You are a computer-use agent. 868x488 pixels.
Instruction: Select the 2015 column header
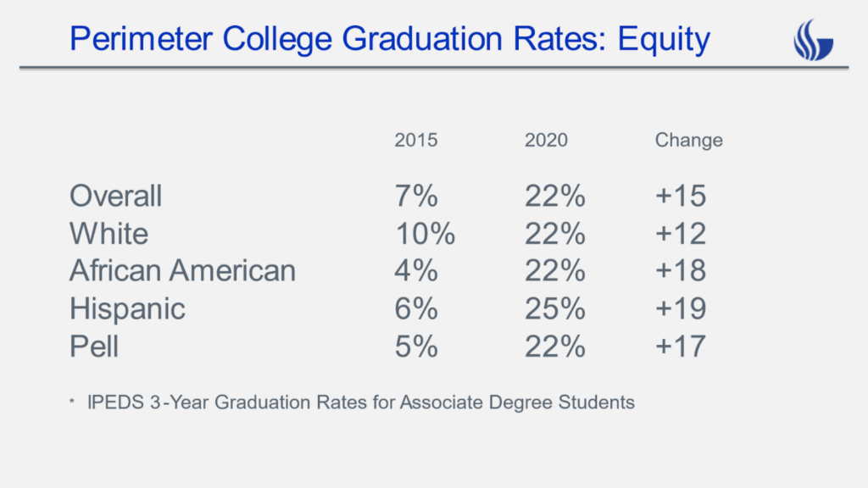tap(416, 141)
